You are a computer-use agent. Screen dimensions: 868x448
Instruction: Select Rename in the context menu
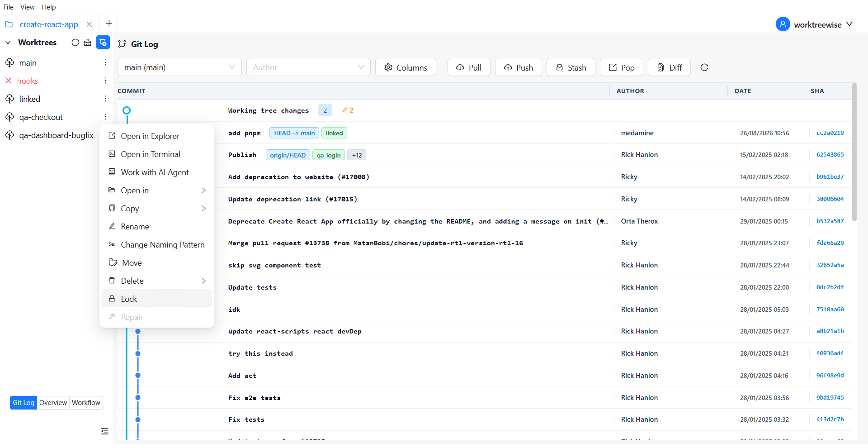pos(157,227)
